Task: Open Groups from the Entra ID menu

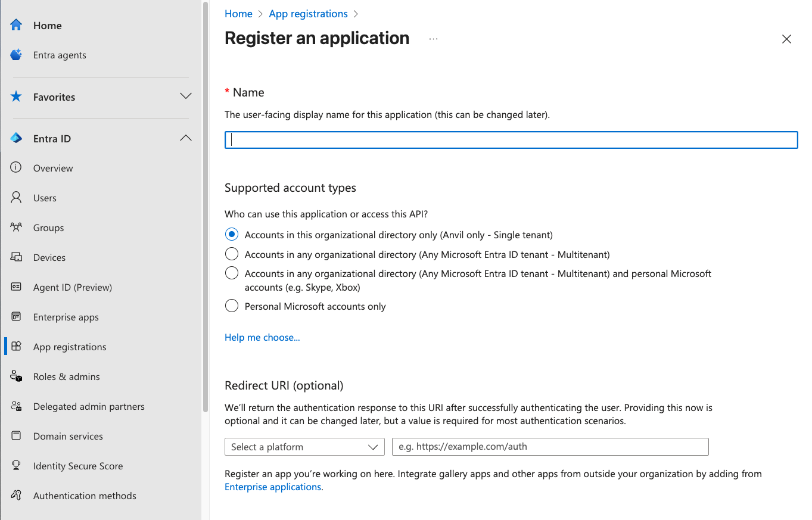Action: point(48,227)
